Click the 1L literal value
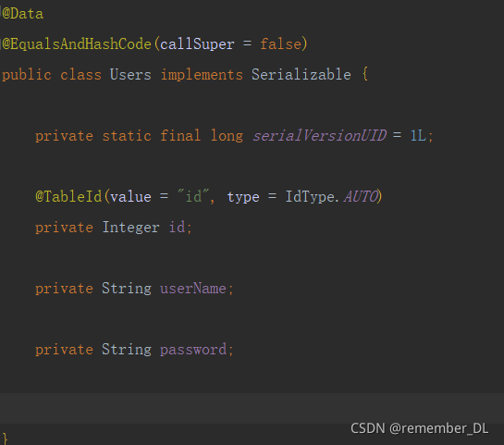The height and width of the screenshot is (445, 504). point(418,135)
